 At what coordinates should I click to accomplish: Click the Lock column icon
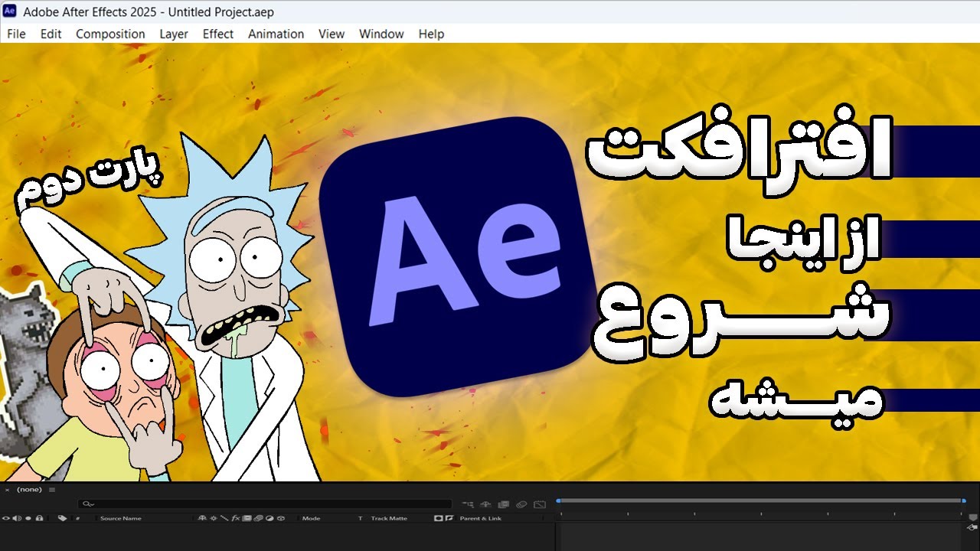tap(39, 518)
